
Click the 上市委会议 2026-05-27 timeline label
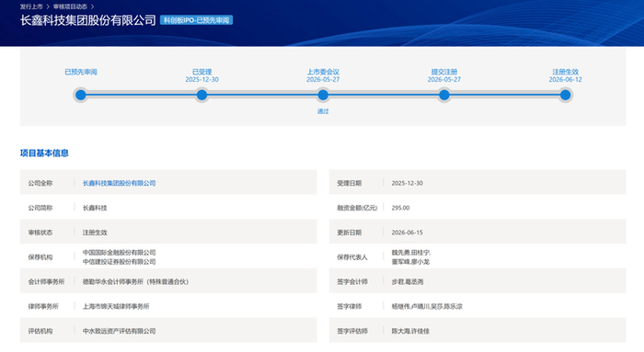click(323, 75)
